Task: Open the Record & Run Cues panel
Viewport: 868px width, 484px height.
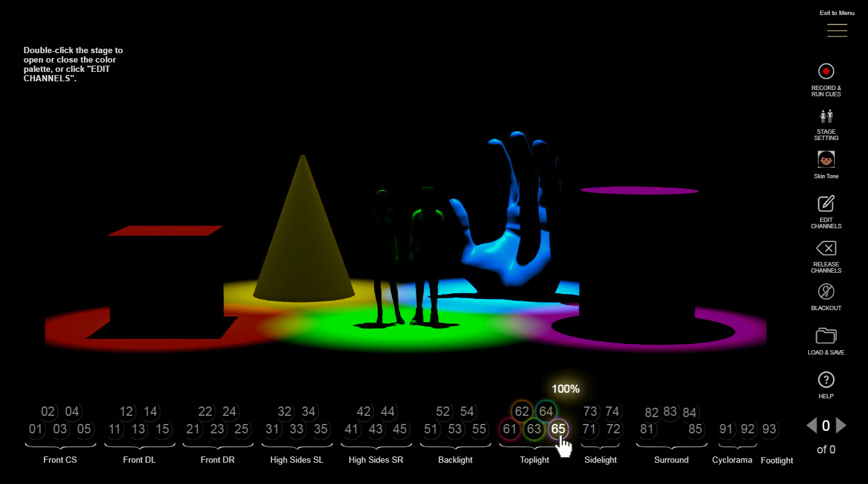Action: [x=825, y=71]
